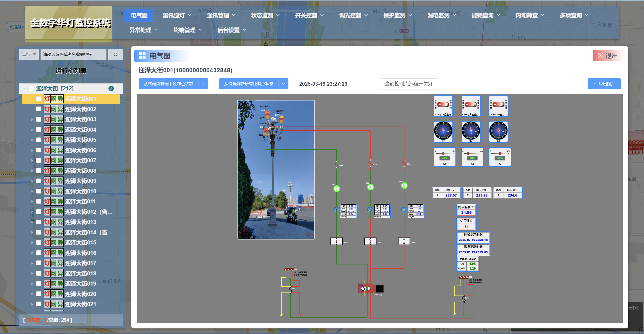Select the 电气图 menu tab
The height and width of the screenshot is (334, 644).
pos(139,15)
